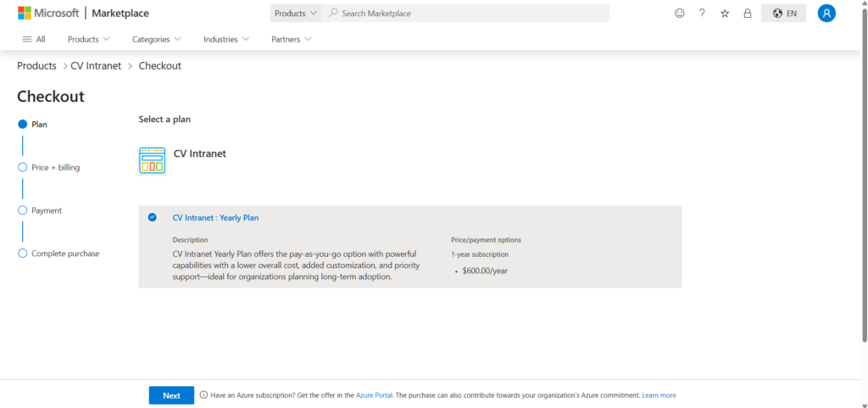The image size is (868, 408).
Task: Expand the Categories navigation menu
Action: (x=157, y=39)
